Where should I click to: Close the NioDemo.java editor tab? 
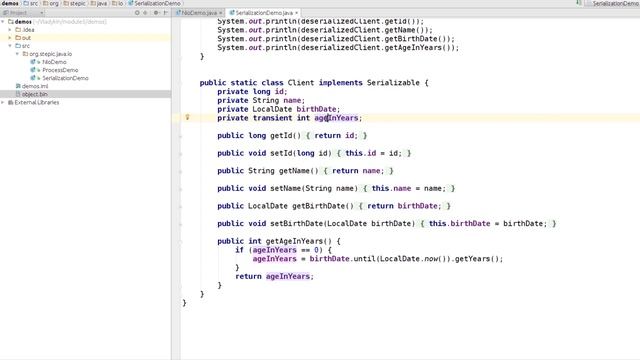pos(220,13)
